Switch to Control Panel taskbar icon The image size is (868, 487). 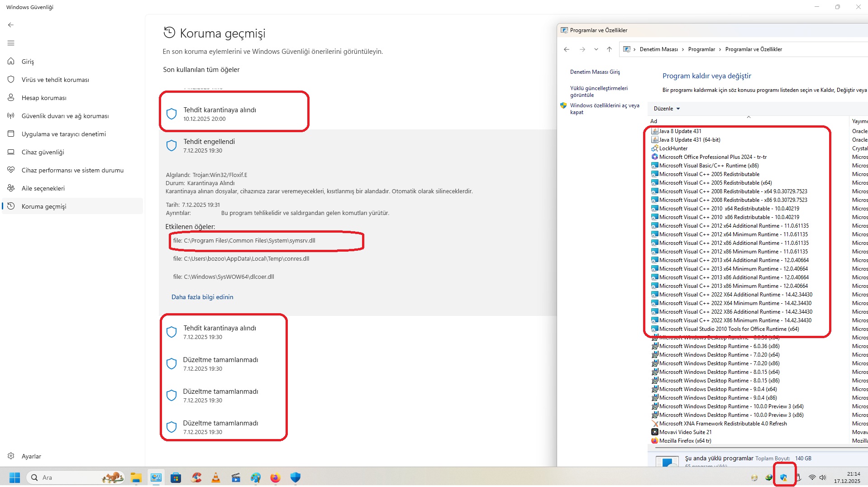click(156, 477)
